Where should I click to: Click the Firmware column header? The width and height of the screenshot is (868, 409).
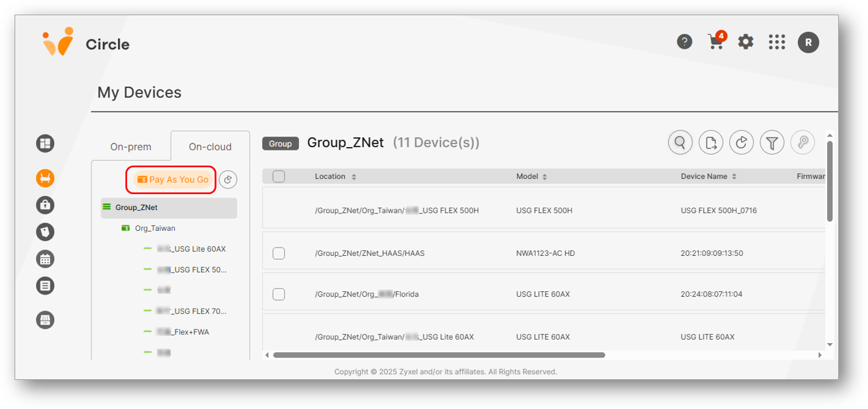click(x=810, y=177)
